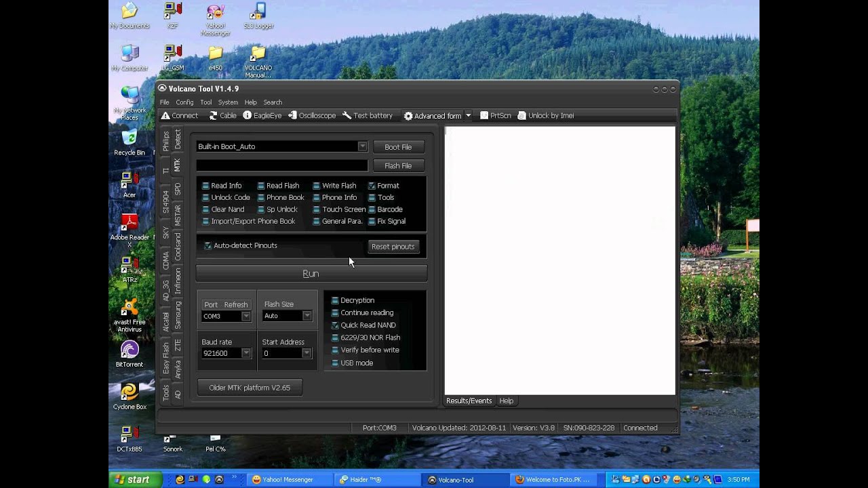
Task: Open the avast! Free Antivirus icon
Action: (130, 316)
